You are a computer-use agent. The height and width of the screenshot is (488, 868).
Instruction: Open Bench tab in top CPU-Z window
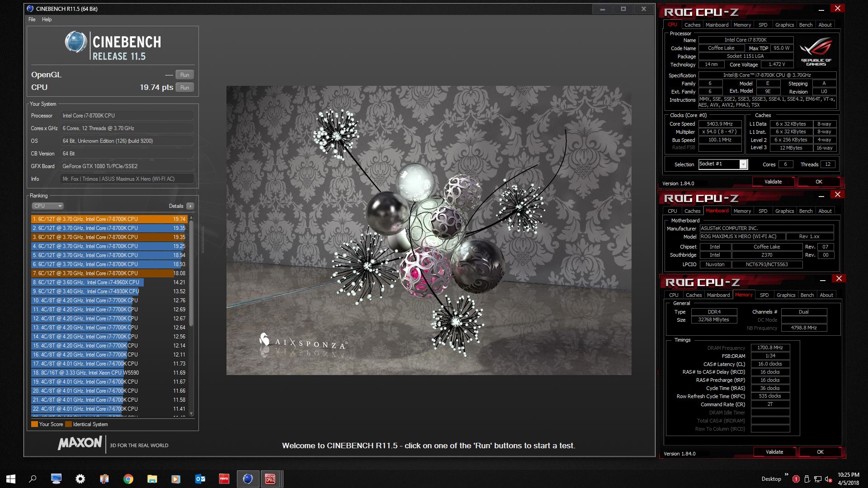[x=806, y=25]
